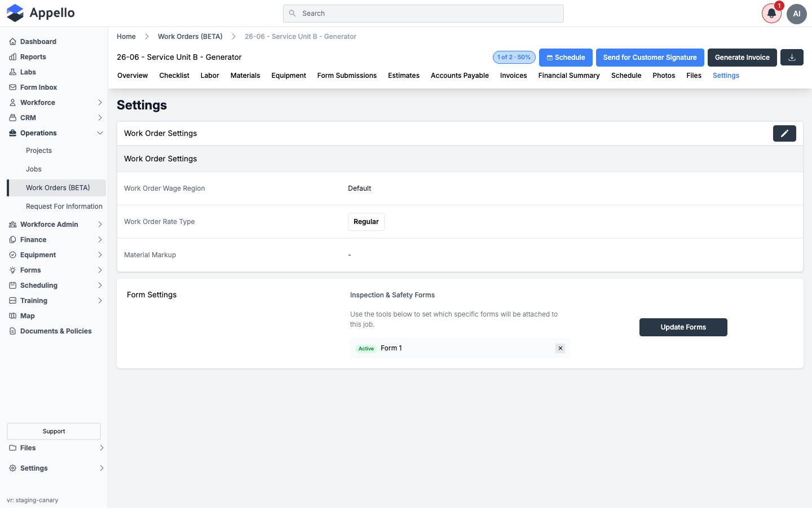Click the search magnifier icon
Screen dimensions: 812x518
[x=292, y=14]
